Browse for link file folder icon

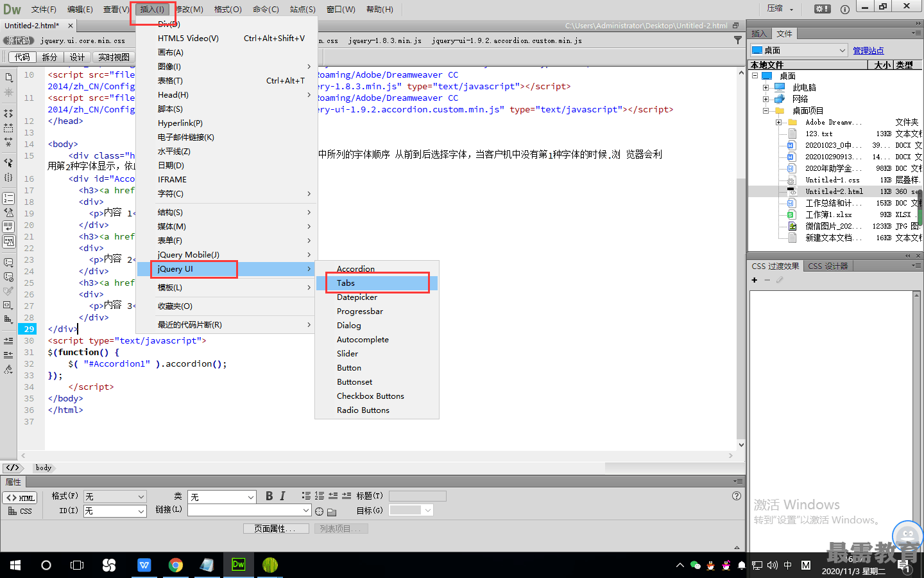(332, 512)
